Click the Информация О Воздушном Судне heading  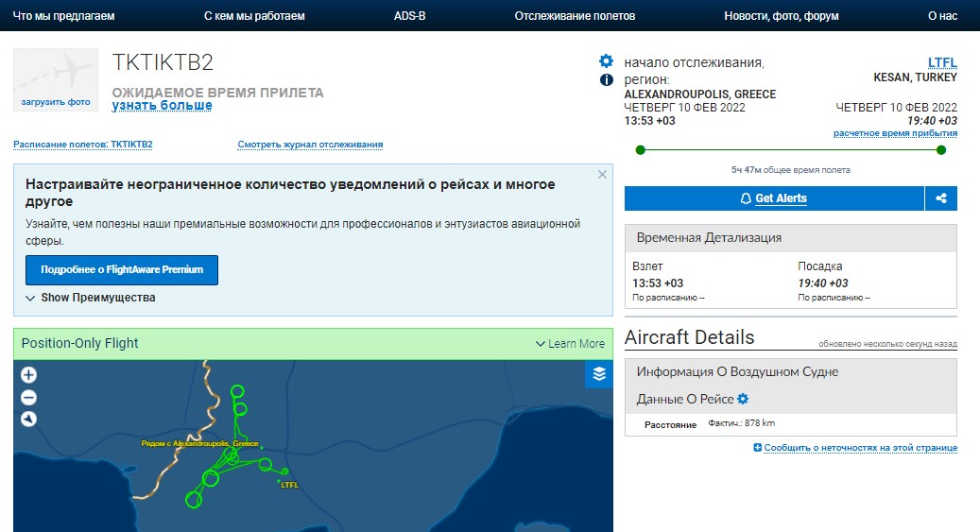coord(737,372)
